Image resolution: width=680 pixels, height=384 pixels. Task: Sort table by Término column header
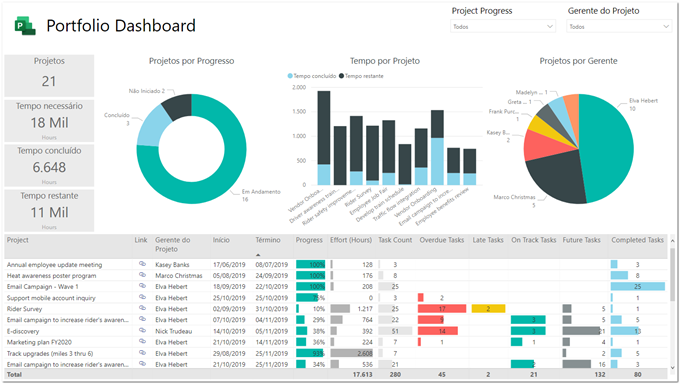pos(268,240)
